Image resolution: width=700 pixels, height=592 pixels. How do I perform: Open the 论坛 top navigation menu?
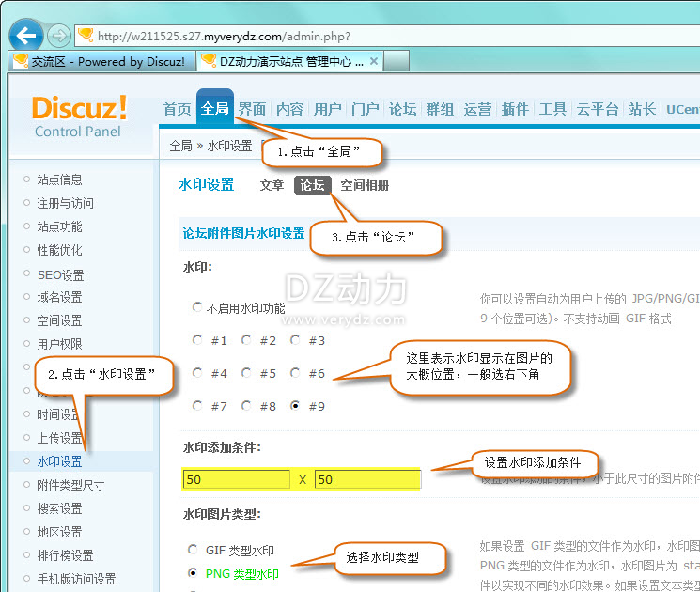point(402,109)
